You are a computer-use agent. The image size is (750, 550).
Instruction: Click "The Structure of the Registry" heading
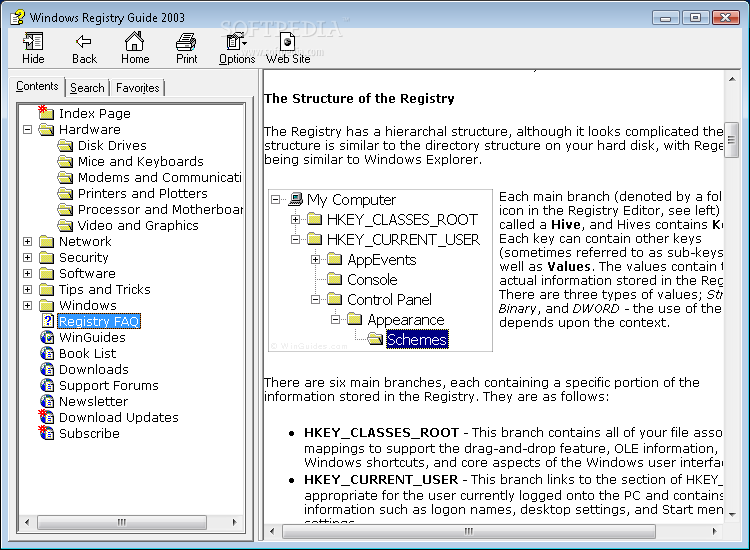[359, 99]
